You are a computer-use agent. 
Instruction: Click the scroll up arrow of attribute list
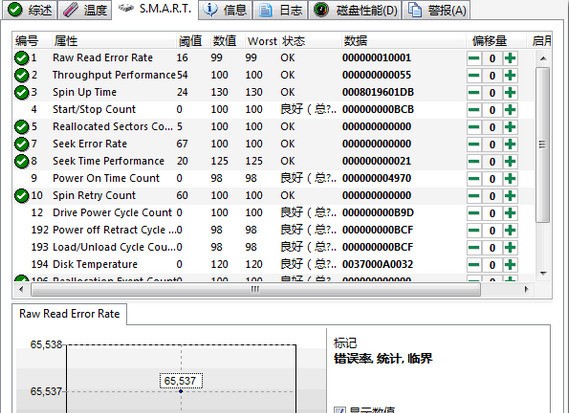543,58
